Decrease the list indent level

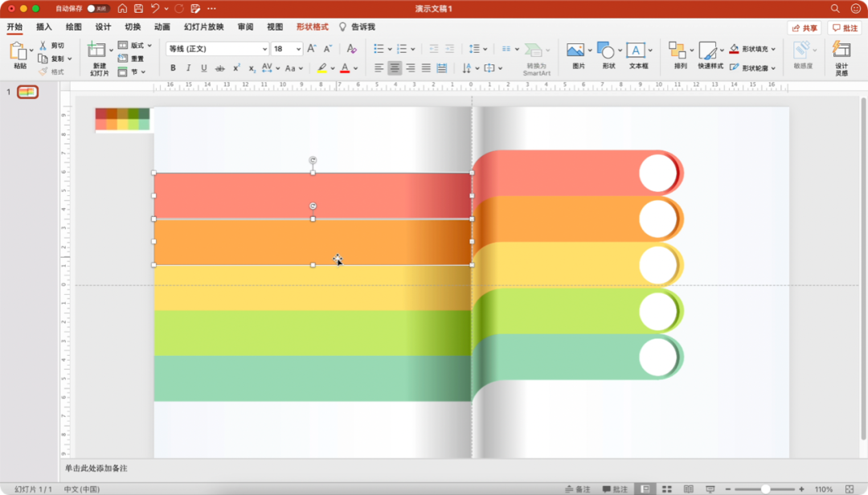click(x=433, y=49)
